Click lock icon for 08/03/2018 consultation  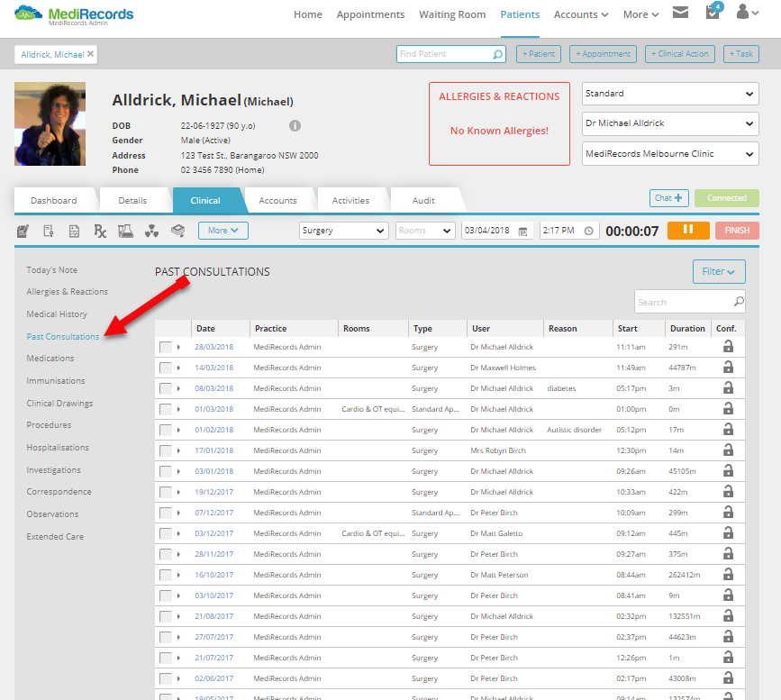click(x=728, y=387)
